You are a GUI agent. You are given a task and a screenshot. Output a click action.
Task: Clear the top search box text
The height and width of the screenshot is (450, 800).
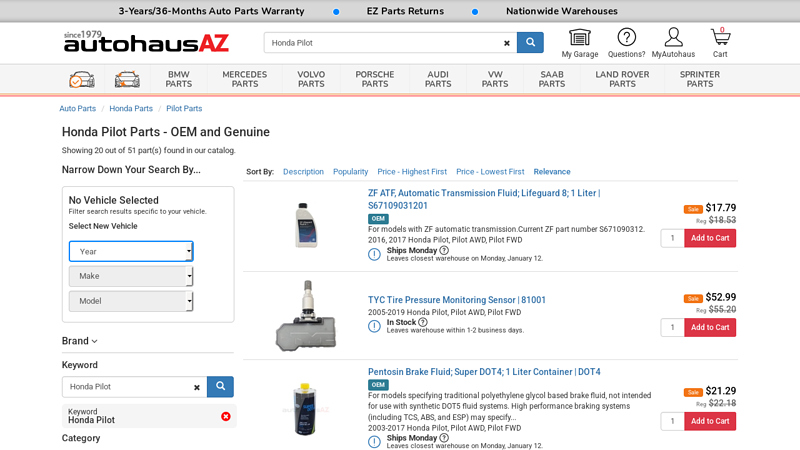pos(506,43)
